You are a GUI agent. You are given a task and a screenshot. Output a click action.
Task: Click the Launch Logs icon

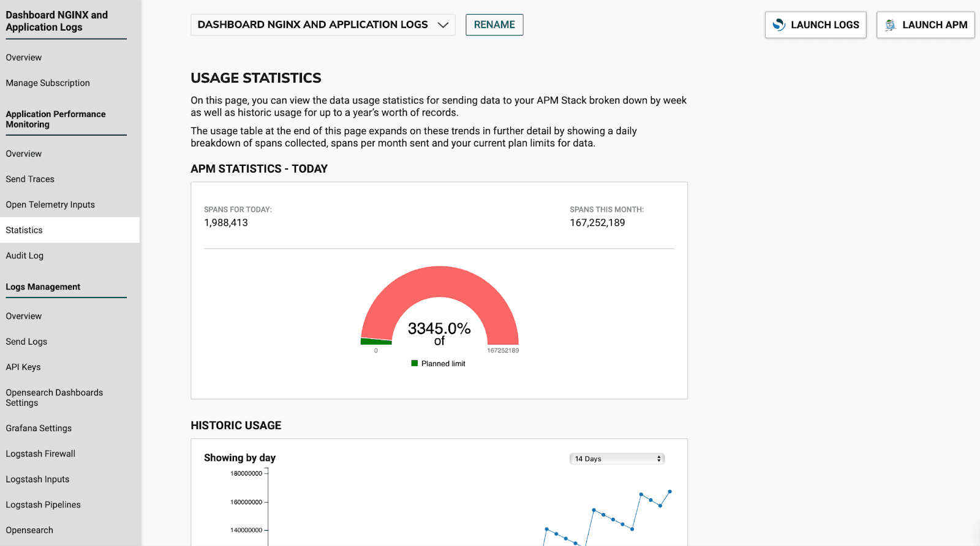pos(778,24)
